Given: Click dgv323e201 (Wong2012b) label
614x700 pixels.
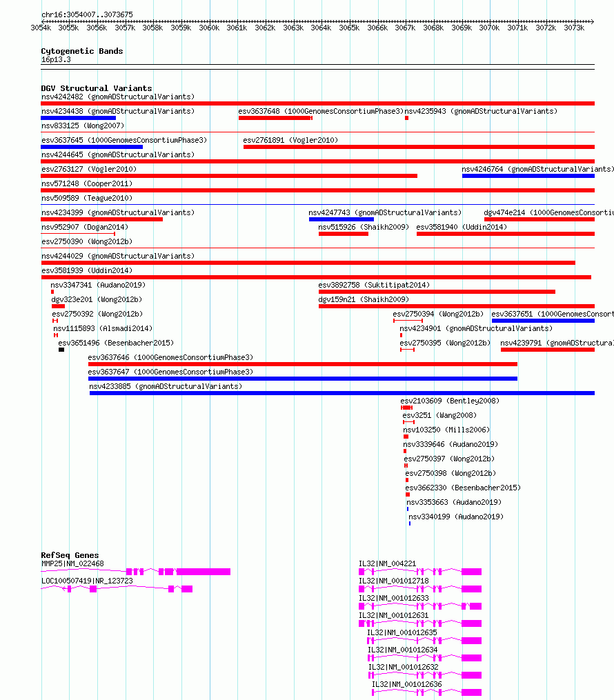Looking at the screenshot, I should 97,299.
